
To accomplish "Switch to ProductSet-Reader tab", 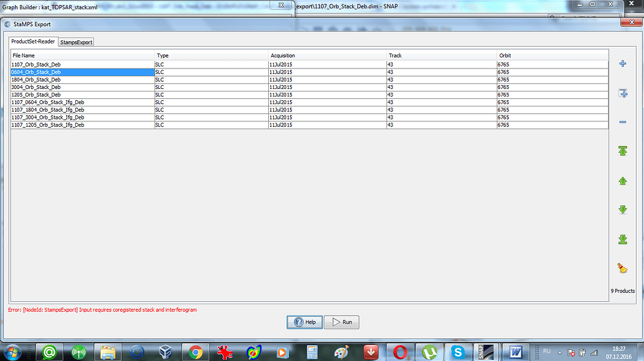I will click(33, 42).
